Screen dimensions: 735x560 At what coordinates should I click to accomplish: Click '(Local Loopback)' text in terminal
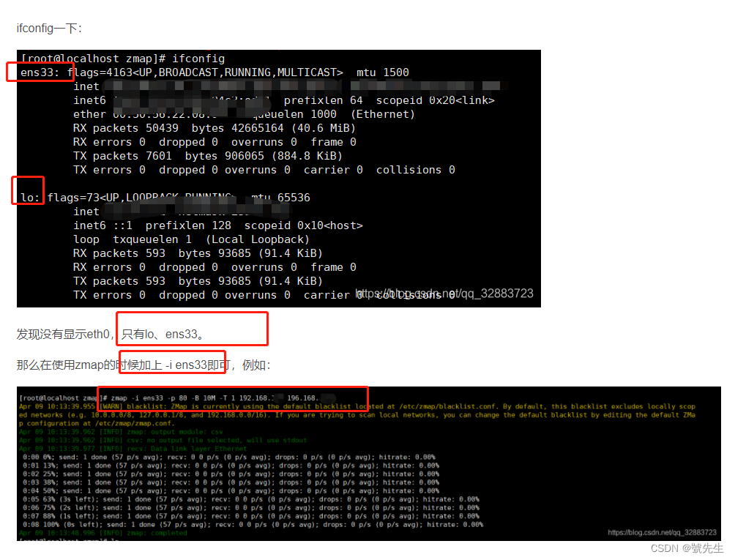[x=258, y=239]
